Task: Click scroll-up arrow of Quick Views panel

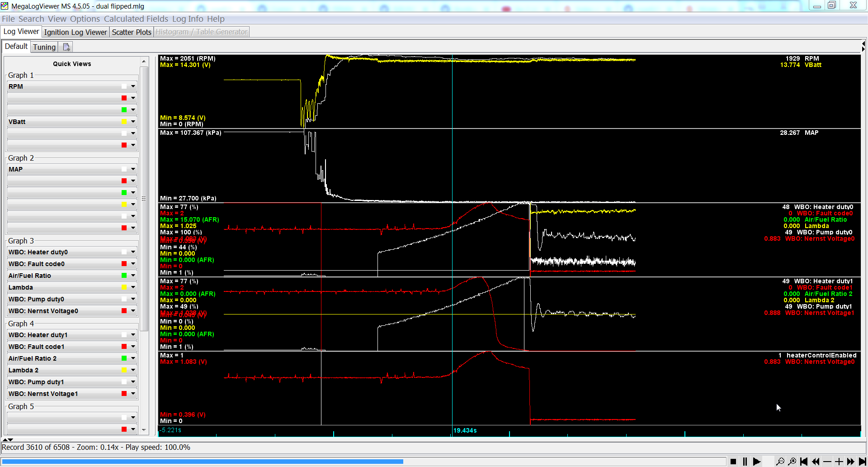Action: tap(144, 61)
